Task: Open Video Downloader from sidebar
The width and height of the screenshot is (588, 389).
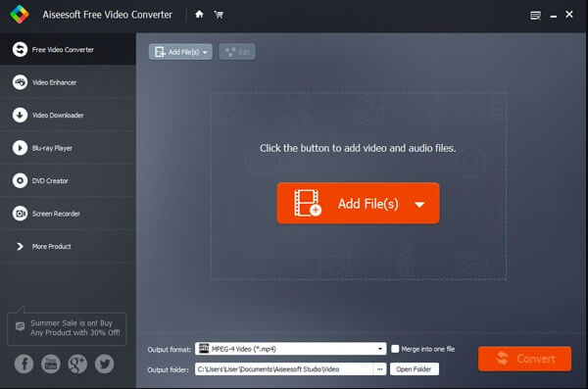Action: pyautogui.click(x=68, y=115)
